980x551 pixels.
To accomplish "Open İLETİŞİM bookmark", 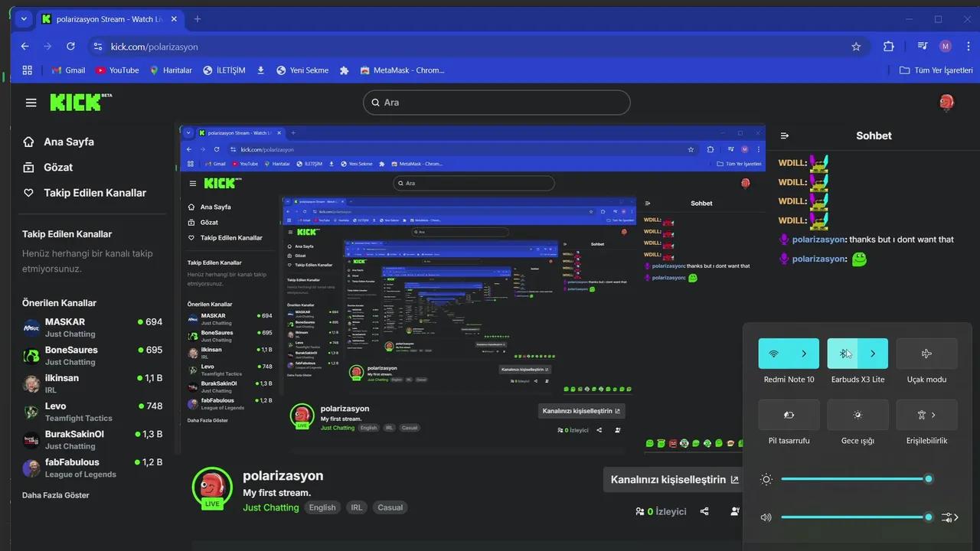I will [x=224, y=70].
